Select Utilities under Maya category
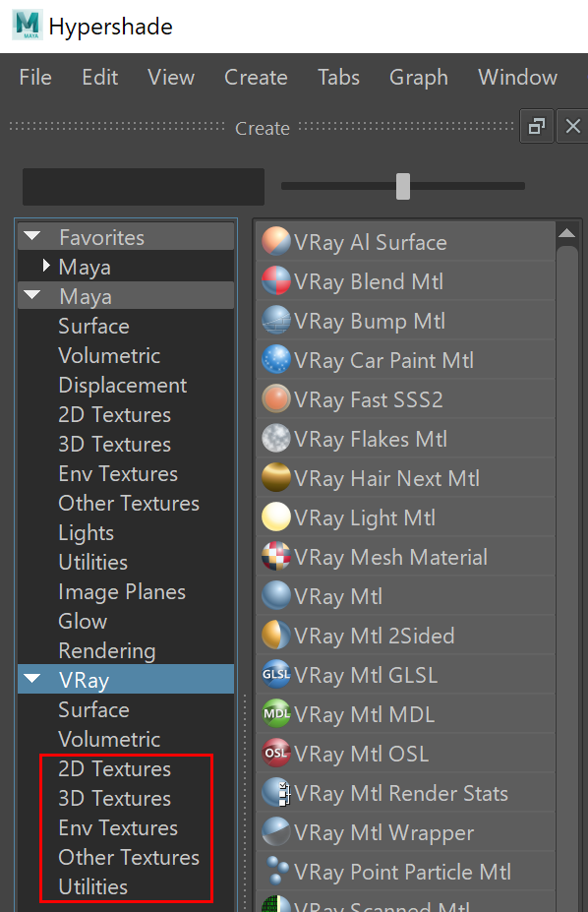This screenshot has height=912, width=588. [93, 563]
